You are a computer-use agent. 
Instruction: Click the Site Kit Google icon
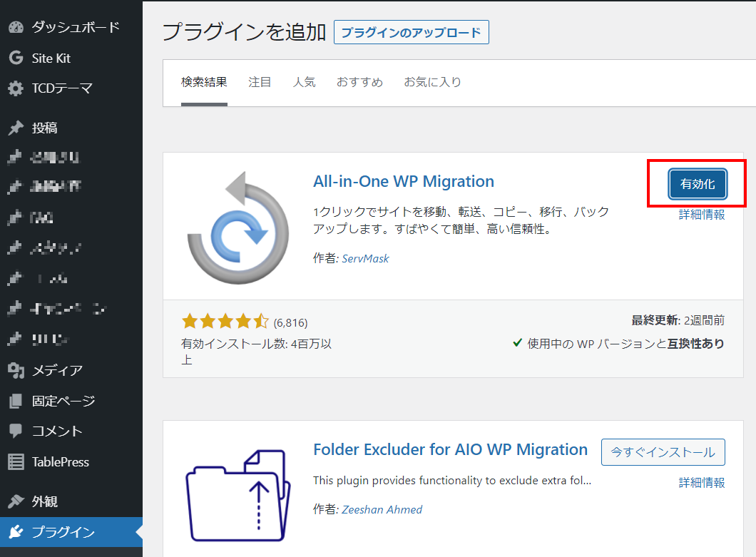[16, 58]
